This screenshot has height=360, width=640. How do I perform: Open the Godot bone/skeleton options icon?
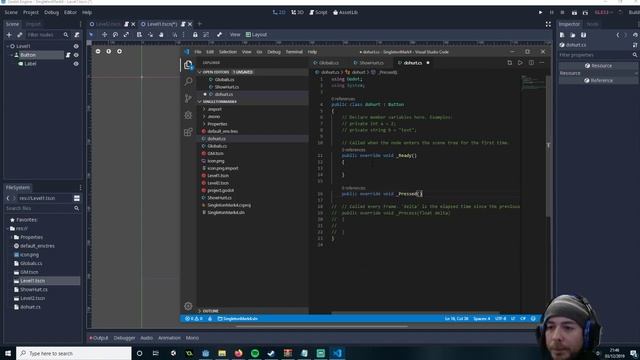click(219, 35)
